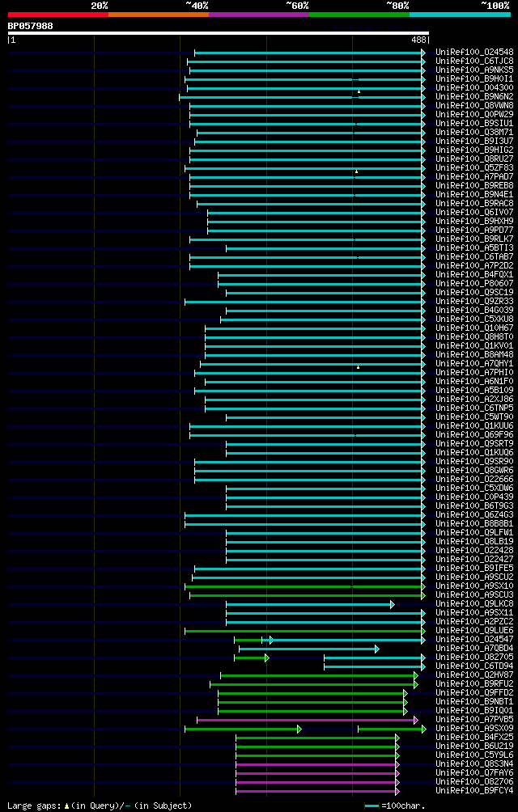The width and height of the screenshot is (518, 812).
Task: Select hit UniRef100_Q5ZF83
Action: point(474,167)
